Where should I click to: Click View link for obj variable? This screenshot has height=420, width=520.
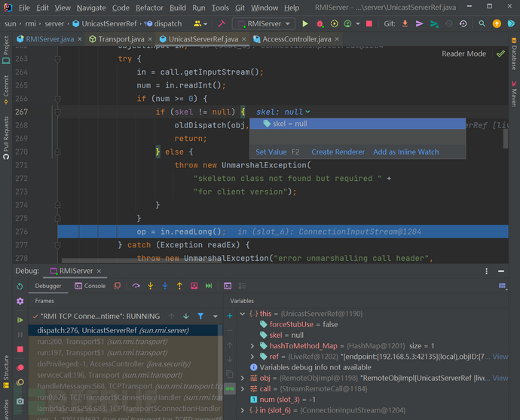[500, 378]
